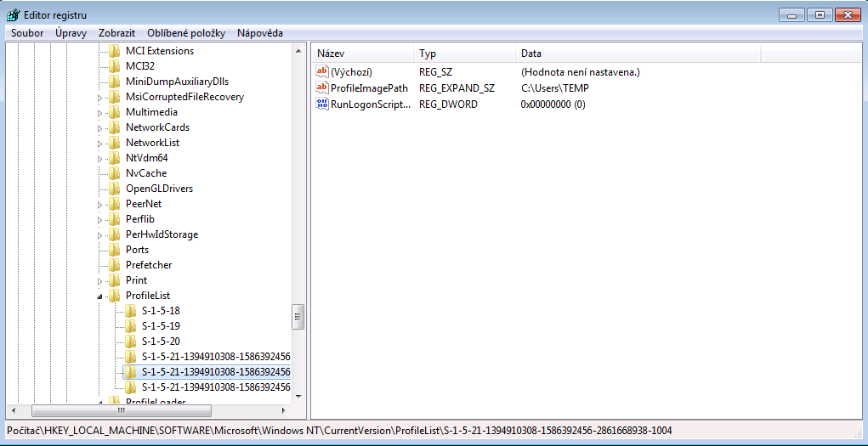The height and width of the screenshot is (446, 868).
Task: Click the registry path in status bar
Action: pyautogui.click(x=339, y=430)
